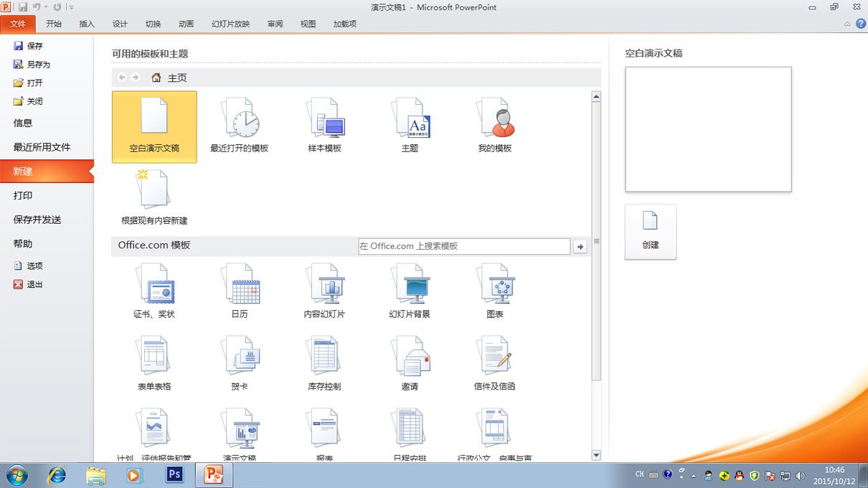
Task: Open 表单表格 template category
Action: click(154, 363)
